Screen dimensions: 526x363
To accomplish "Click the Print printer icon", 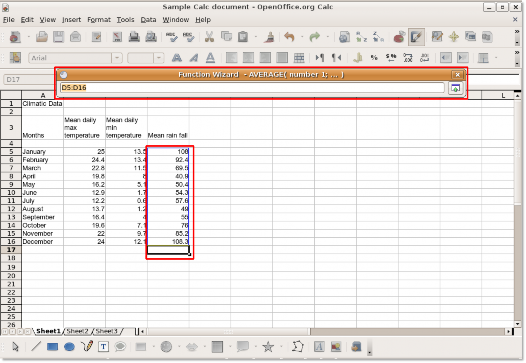I will 134,37.
